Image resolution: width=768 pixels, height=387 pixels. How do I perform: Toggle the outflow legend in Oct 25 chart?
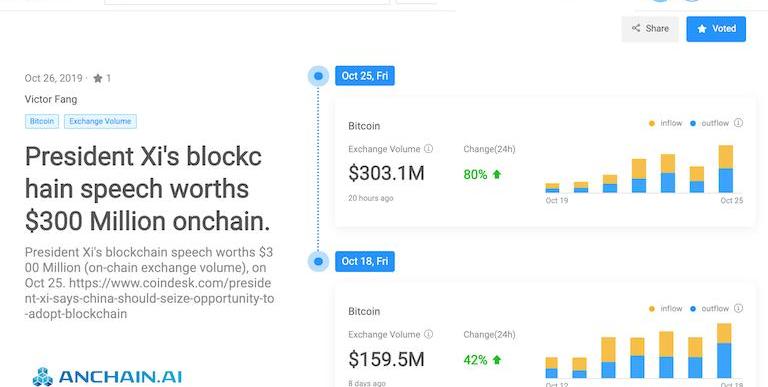(709, 123)
